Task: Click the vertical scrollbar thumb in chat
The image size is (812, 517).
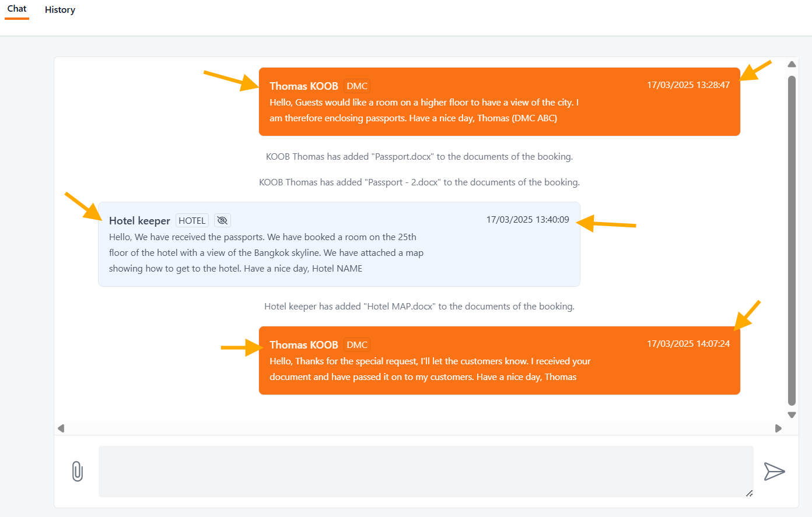Action: coord(792,239)
